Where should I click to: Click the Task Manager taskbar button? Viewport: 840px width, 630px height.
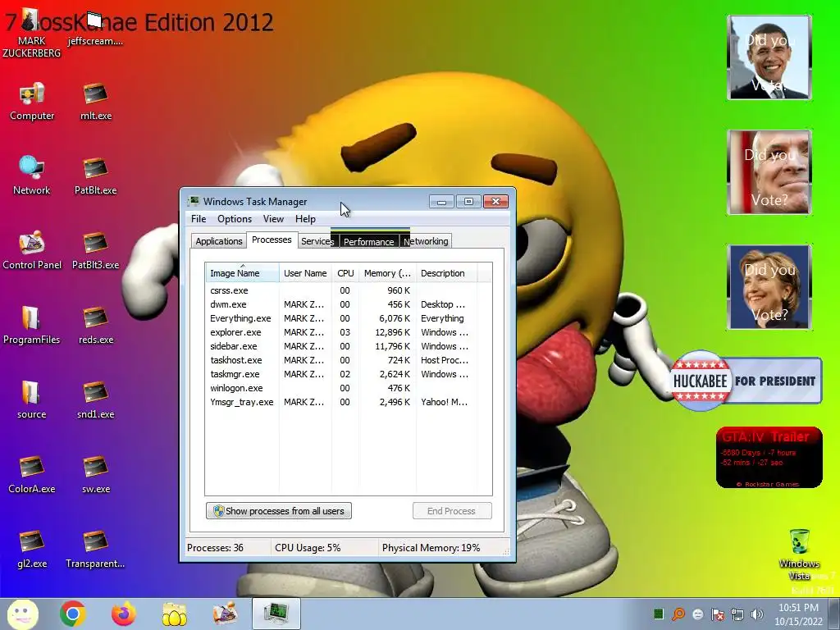click(276, 614)
